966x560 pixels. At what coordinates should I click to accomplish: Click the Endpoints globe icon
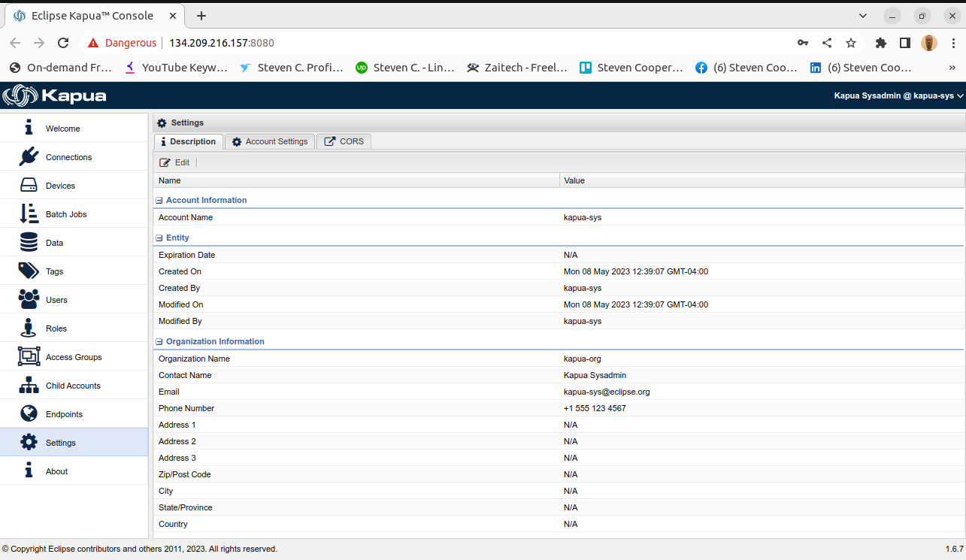[x=29, y=413]
